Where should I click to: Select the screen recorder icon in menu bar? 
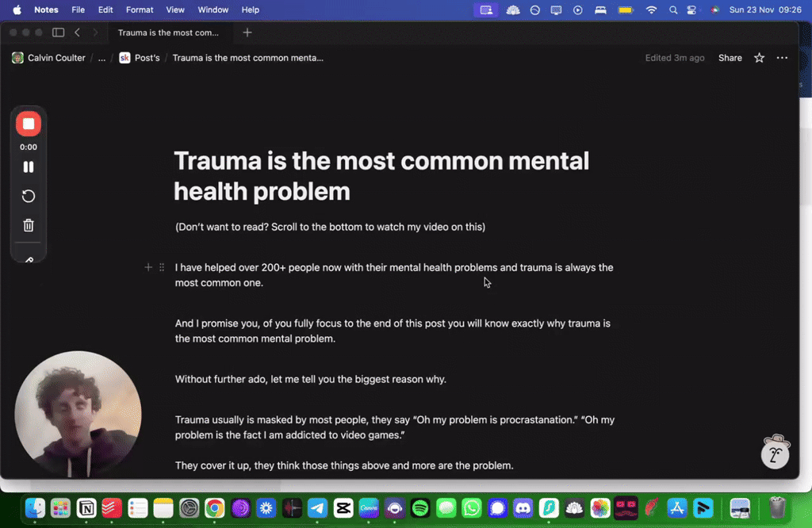486,10
